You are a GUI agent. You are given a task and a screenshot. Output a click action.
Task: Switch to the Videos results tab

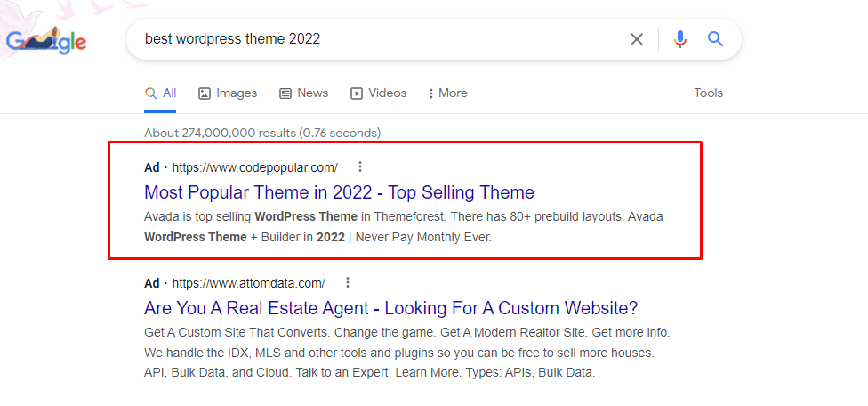pyautogui.click(x=379, y=93)
